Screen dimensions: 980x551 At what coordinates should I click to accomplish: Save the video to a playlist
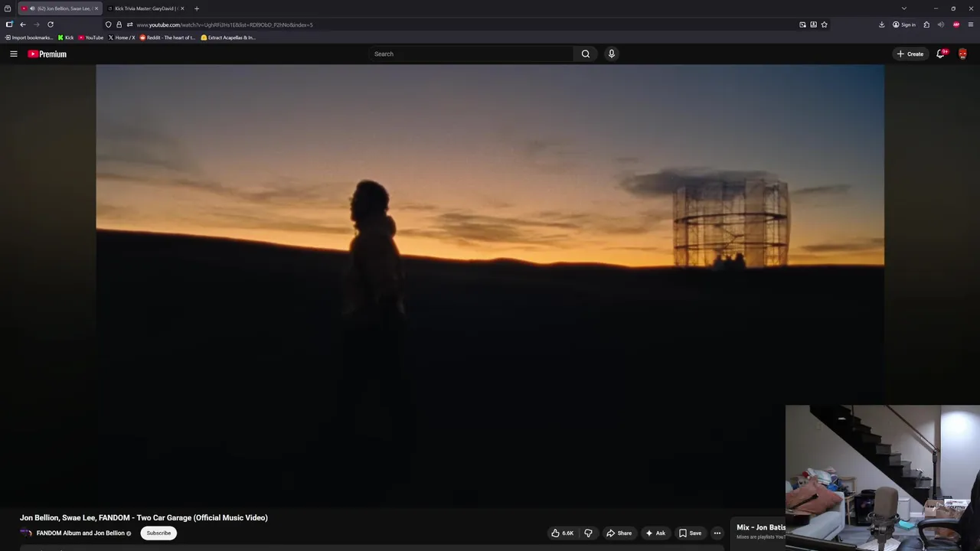pos(690,533)
